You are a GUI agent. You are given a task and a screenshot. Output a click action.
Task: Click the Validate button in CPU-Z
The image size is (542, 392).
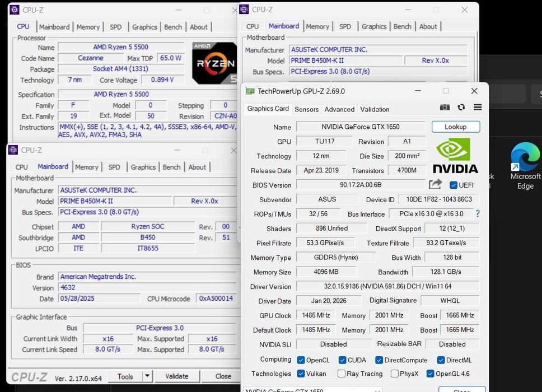(x=176, y=376)
